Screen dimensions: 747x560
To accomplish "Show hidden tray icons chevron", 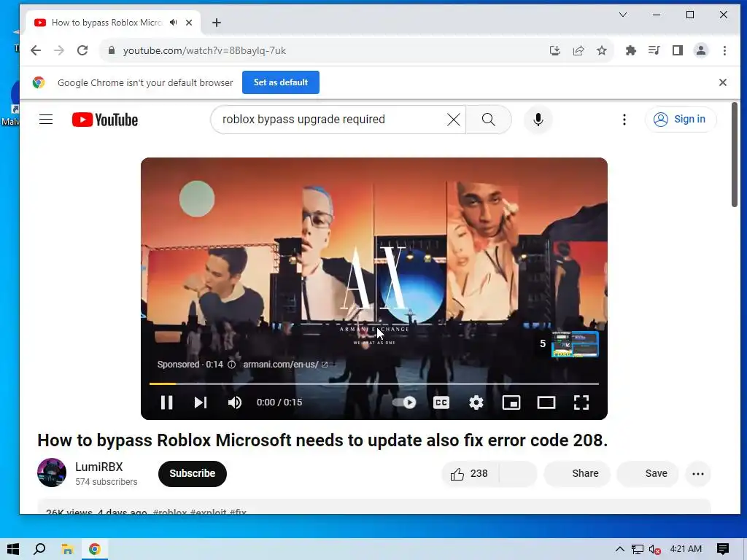I will point(620,549).
